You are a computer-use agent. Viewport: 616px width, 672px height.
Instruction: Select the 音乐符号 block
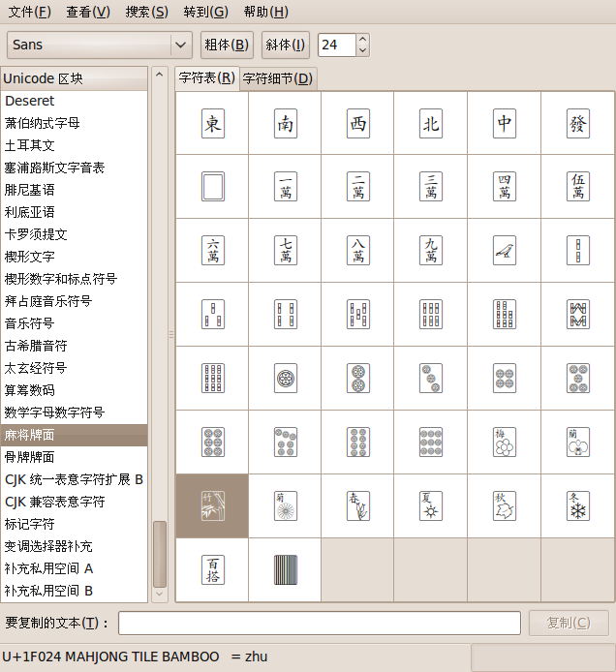coord(75,323)
